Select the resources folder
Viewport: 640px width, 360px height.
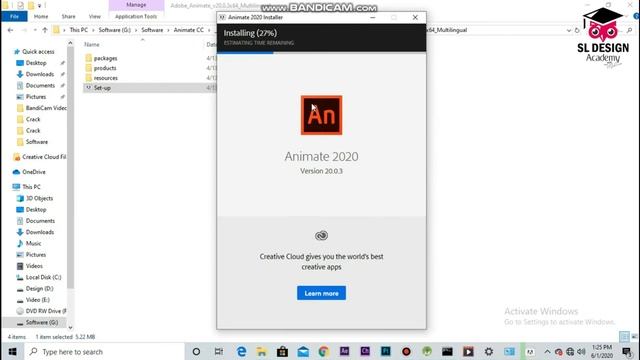105,78
